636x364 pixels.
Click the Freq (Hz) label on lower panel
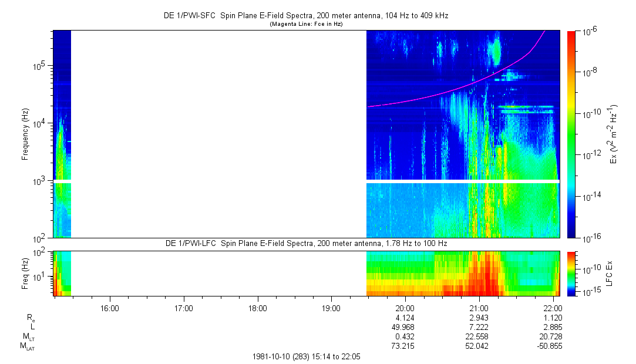point(25,273)
